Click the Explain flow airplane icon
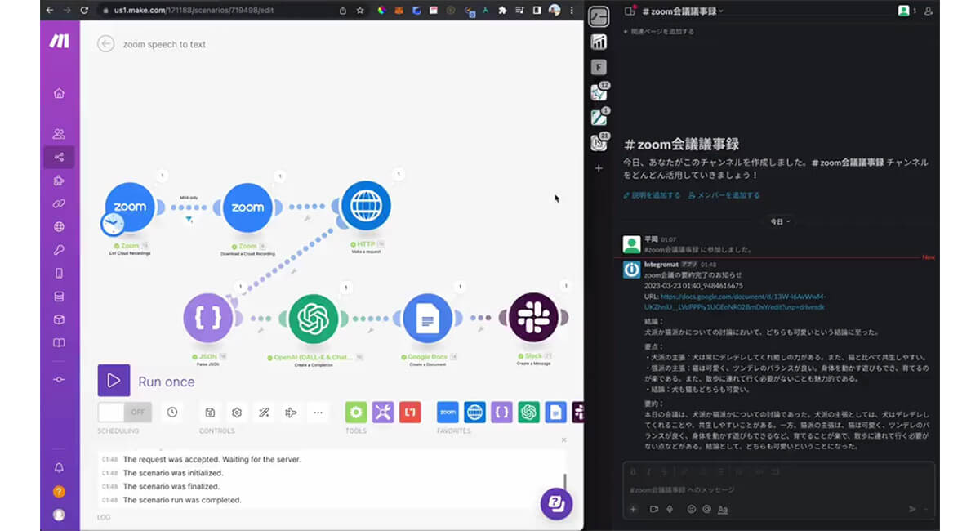 (291, 413)
